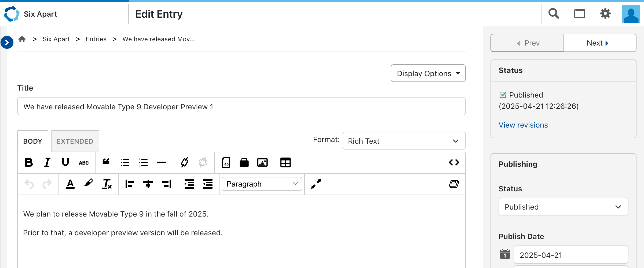
Task: Insert link using the link icon
Action: 185,162
